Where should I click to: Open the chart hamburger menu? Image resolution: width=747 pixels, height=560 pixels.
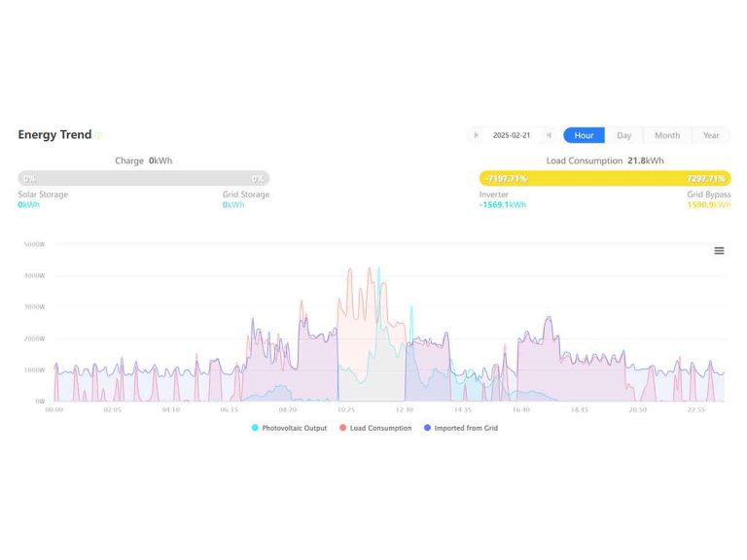click(719, 251)
